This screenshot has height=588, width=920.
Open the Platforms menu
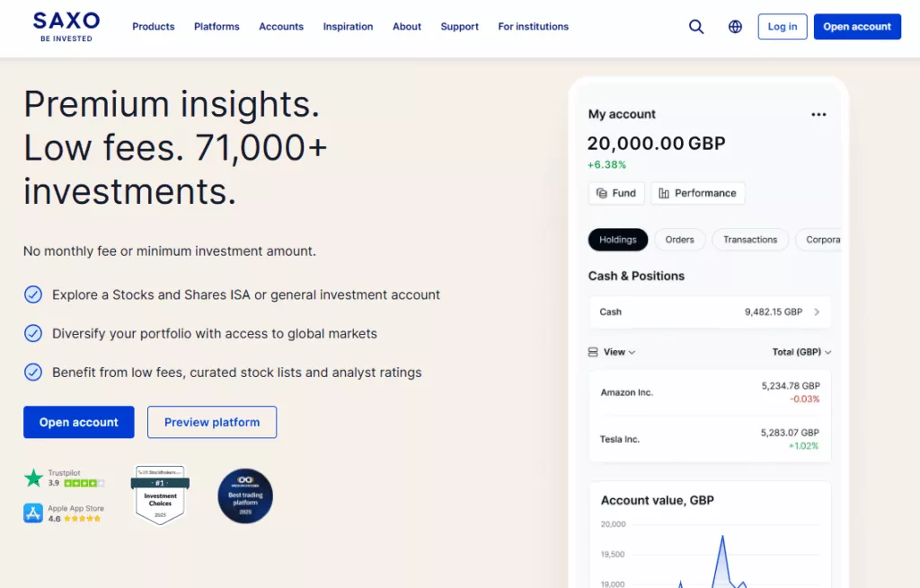(x=217, y=26)
